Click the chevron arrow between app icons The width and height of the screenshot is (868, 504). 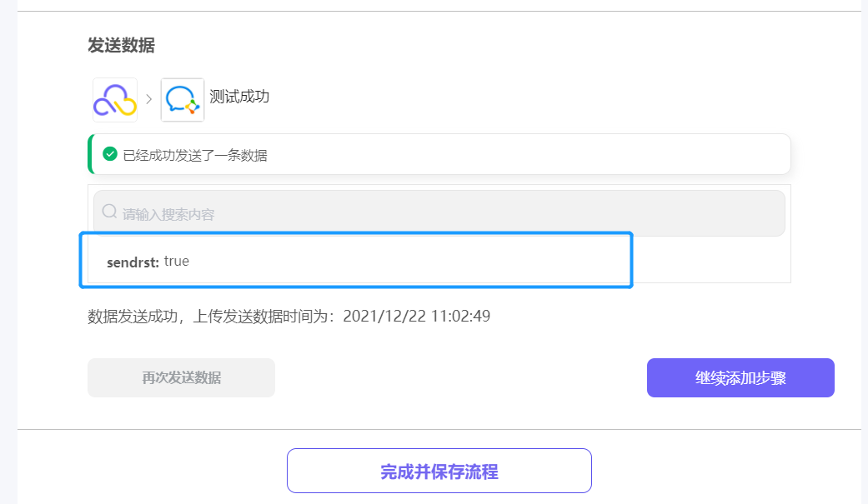[x=149, y=99]
